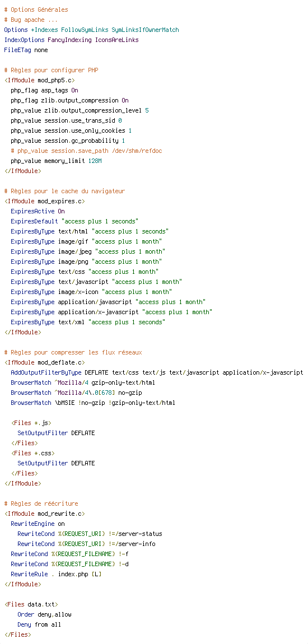Click RewriteRule . index.php [L]
308x644 pixels.
pyautogui.click(x=56, y=574)
